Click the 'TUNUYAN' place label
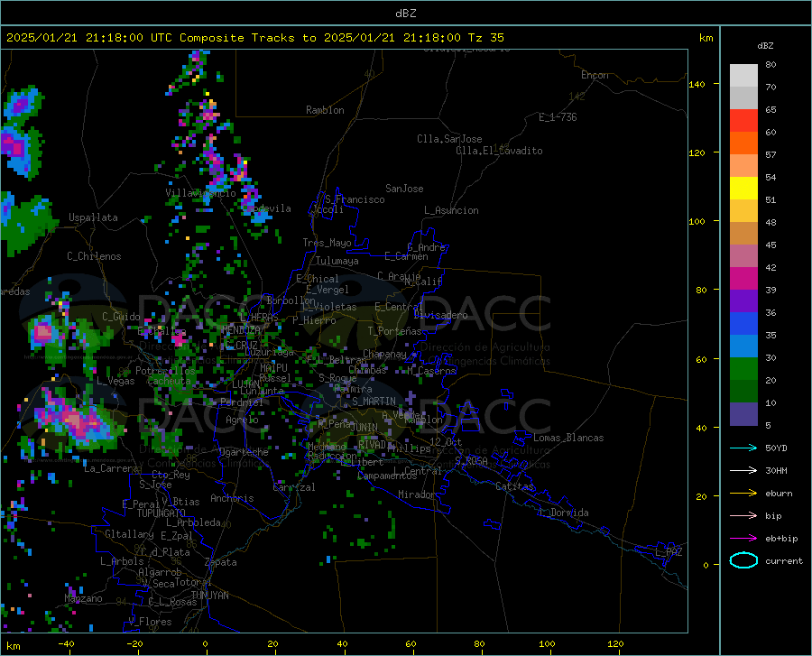 209,596
